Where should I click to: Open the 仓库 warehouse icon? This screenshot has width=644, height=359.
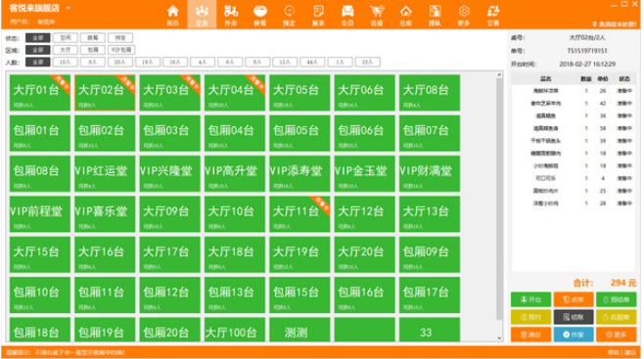coord(406,15)
